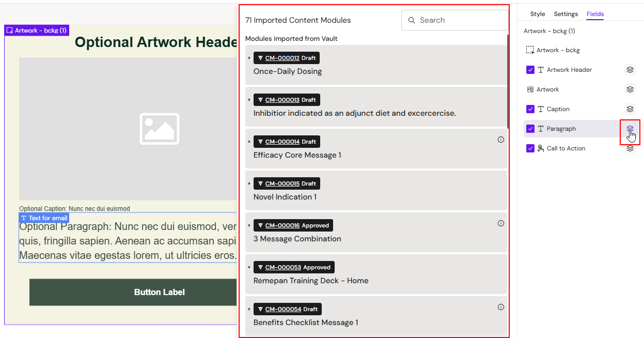This screenshot has height=338, width=644.
Task: Uncheck the Call to Action checkbox
Action: (x=530, y=148)
